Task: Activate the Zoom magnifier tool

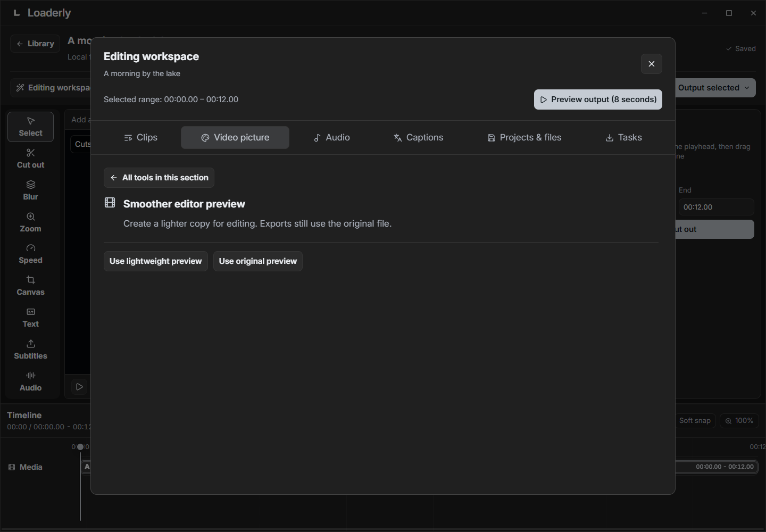Action: coord(30,222)
